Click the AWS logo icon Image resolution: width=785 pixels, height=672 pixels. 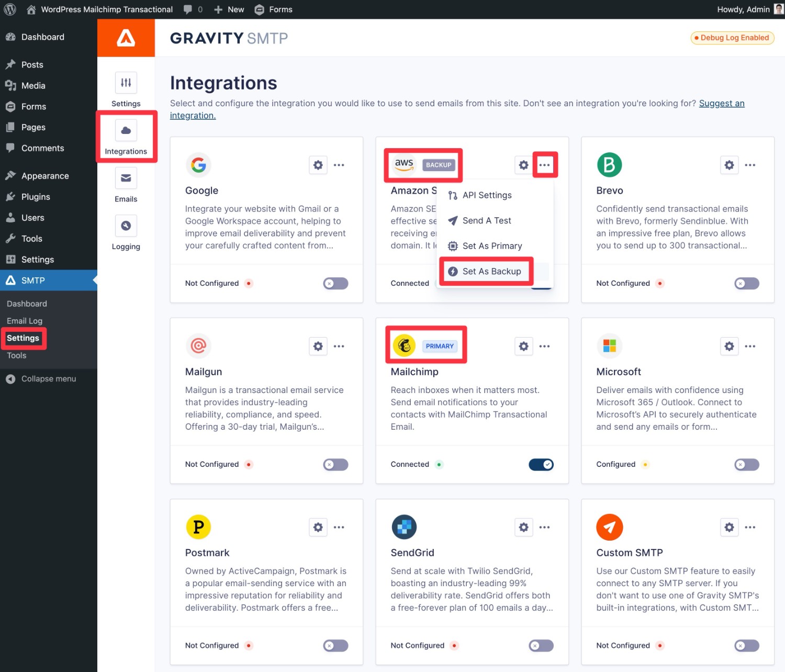point(404,164)
